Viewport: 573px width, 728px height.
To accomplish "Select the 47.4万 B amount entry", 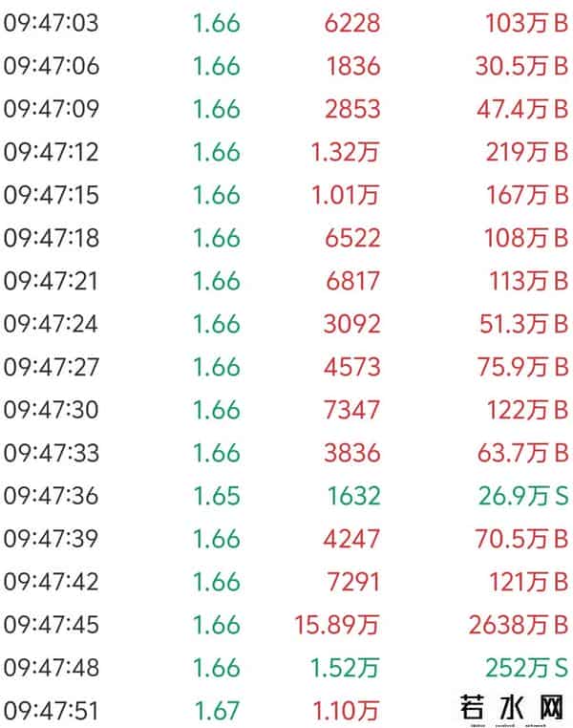I will [521, 109].
